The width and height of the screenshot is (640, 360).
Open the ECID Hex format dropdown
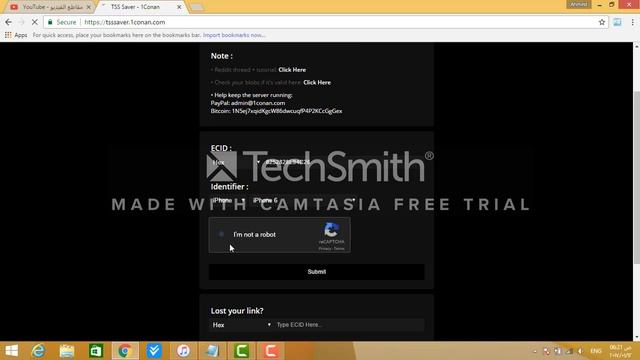pyautogui.click(x=236, y=162)
